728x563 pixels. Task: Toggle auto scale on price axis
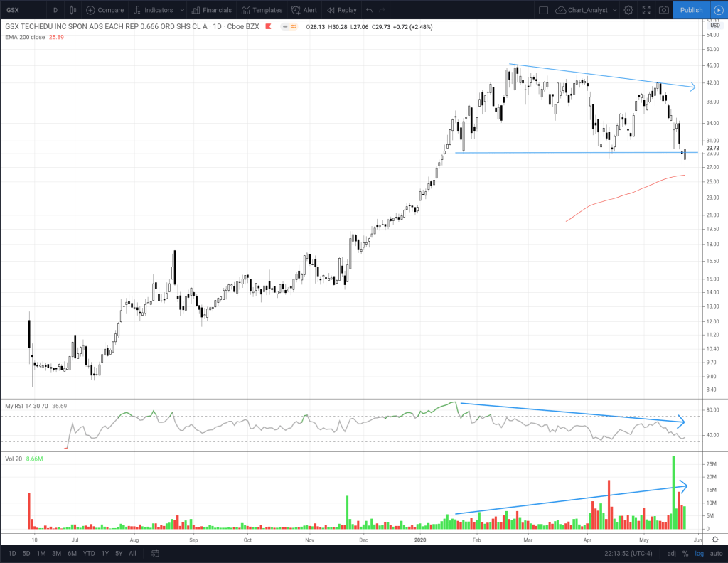(x=715, y=553)
